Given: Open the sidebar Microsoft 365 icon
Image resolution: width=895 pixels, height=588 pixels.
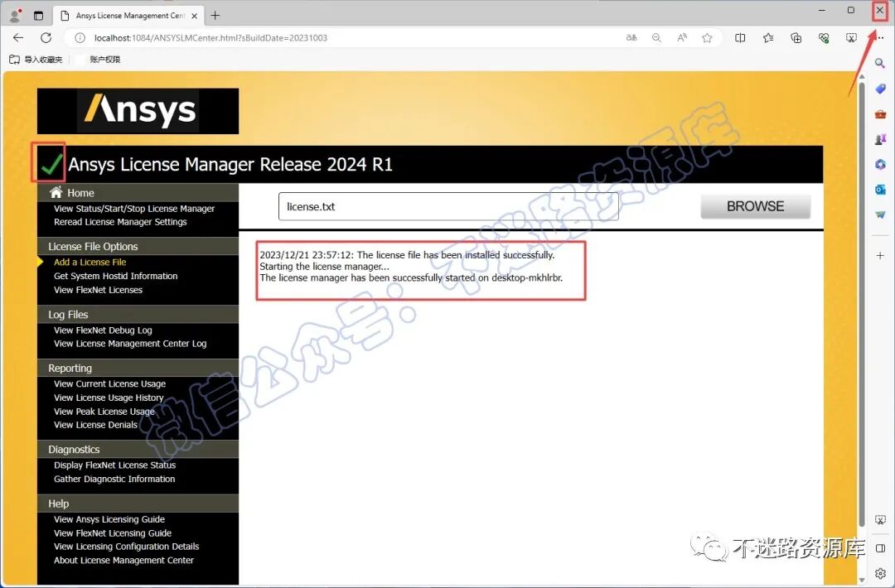Looking at the screenshot, I should tap(880, 164).
